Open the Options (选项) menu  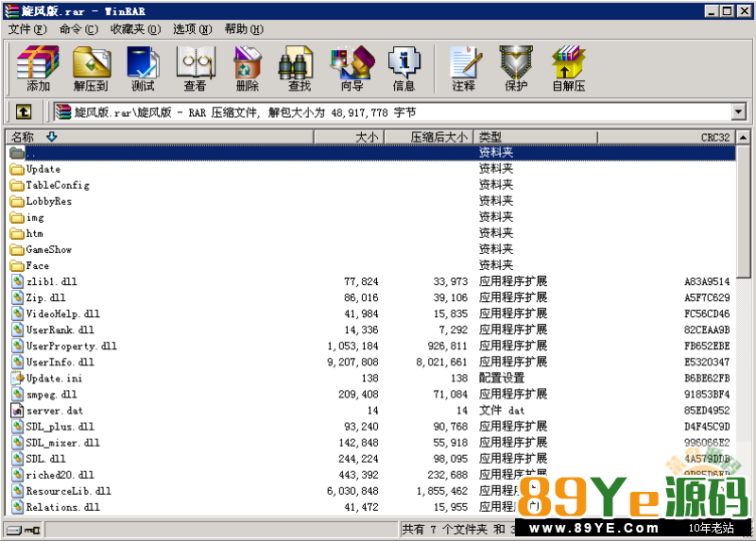193,29
